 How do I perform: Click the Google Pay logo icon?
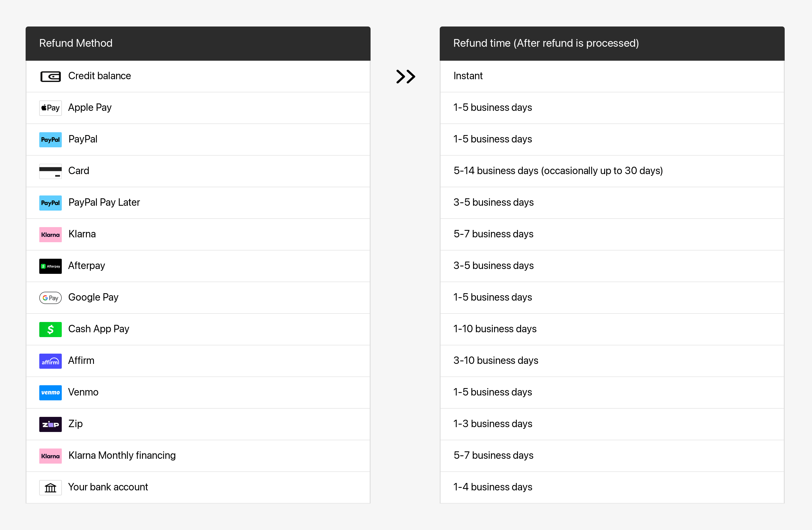(x=50, y=298)
